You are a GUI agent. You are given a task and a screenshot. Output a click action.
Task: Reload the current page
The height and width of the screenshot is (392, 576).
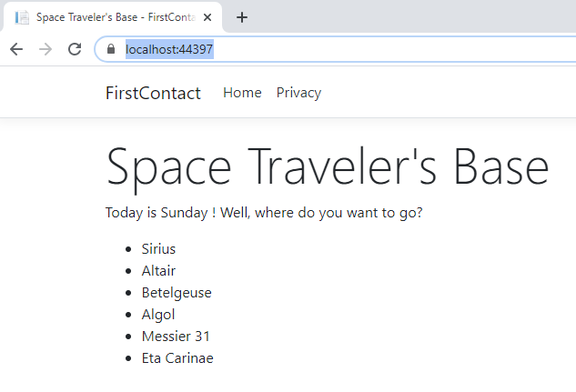(75, 49)
